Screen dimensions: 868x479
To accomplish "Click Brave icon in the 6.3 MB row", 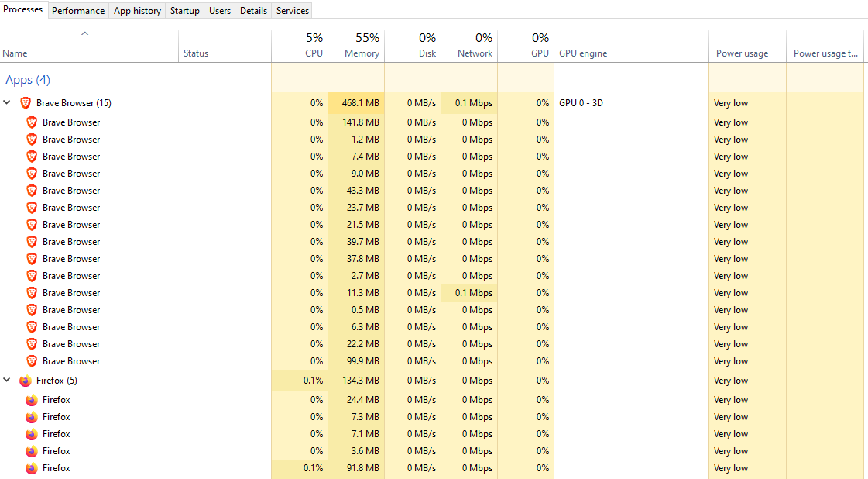I will (32, 327).
